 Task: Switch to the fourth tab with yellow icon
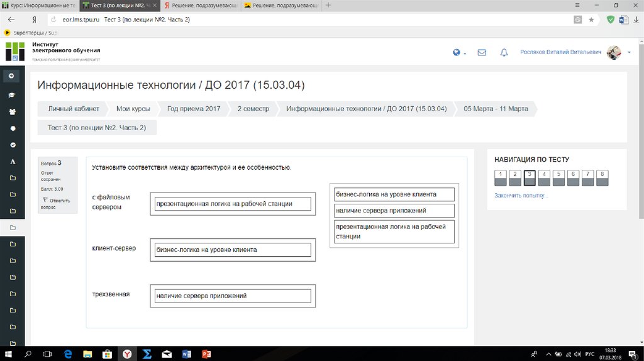point(282,5)
